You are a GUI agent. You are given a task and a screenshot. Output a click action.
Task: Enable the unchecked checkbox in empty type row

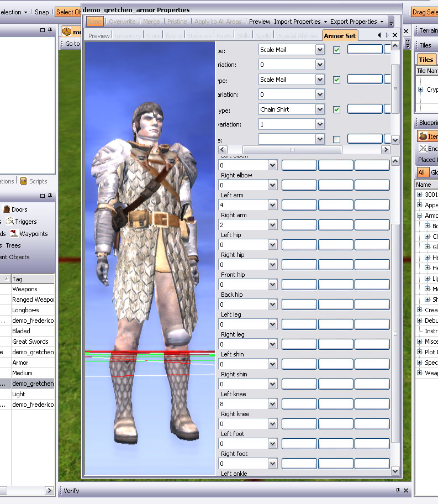click(336, 139)
